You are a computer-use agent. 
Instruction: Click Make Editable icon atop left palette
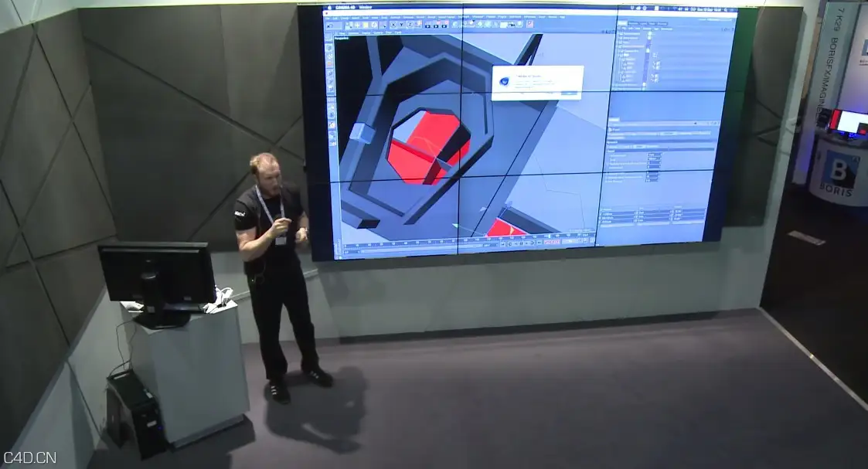click(328, 38)
